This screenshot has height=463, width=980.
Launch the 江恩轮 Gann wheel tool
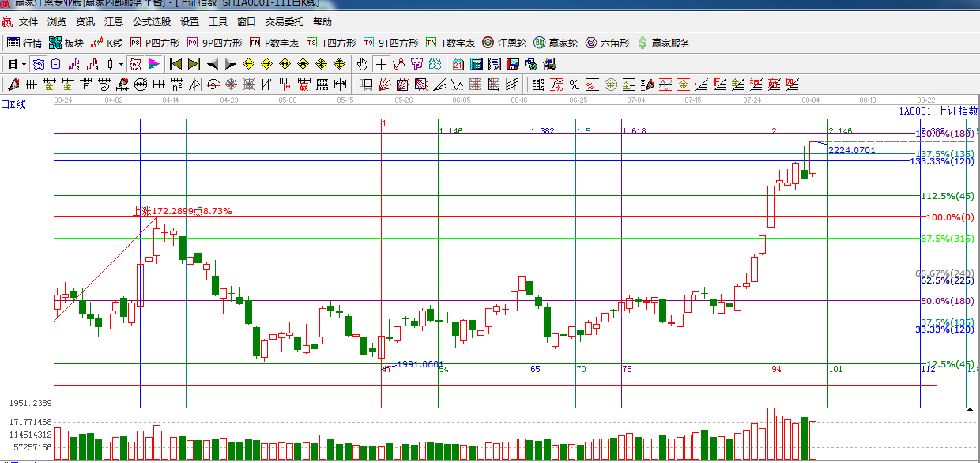point(503,43)
